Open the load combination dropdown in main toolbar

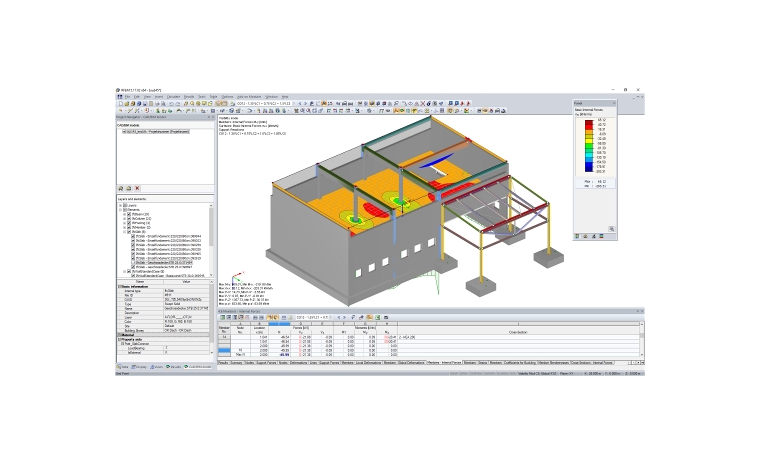293,103
